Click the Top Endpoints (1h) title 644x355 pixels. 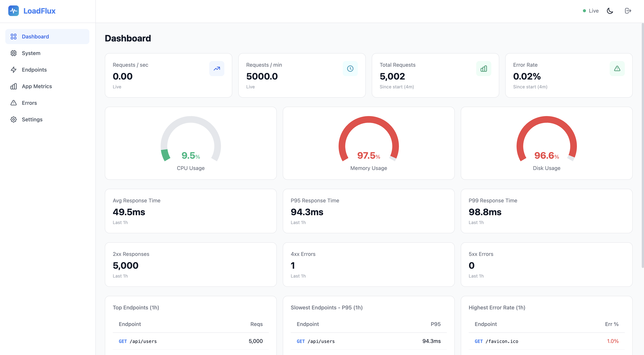point(136,308)
